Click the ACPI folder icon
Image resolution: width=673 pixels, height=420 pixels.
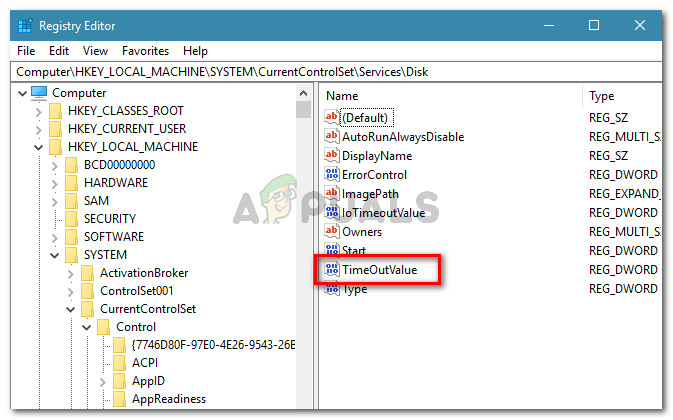119,363
